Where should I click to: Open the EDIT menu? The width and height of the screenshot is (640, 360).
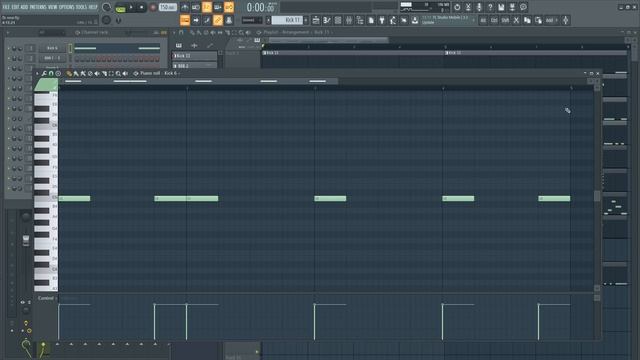click(16, 7)
